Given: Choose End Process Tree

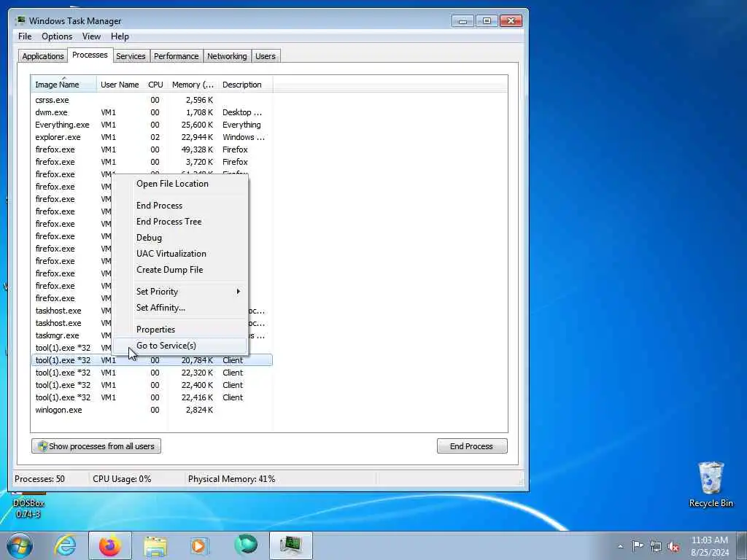Looking at the screenshot, I should (180, 222).
